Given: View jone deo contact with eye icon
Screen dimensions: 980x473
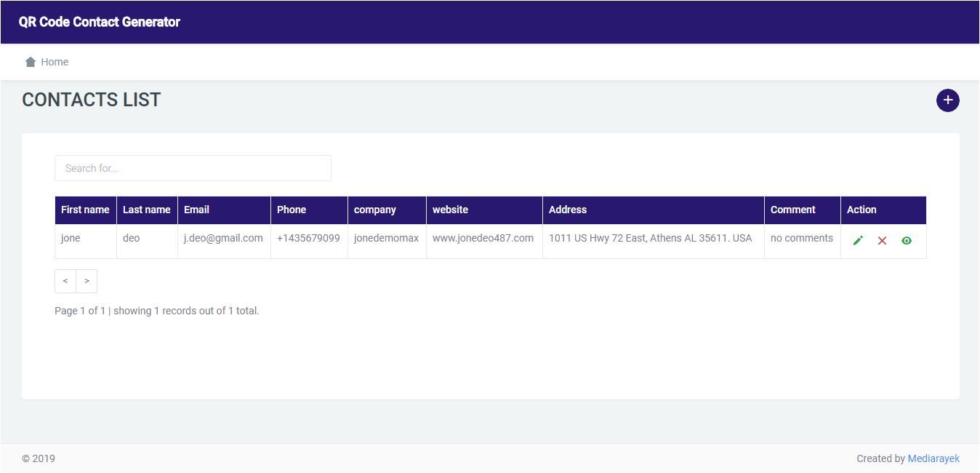Looking at the screenshot, I should tap(907, 241).
